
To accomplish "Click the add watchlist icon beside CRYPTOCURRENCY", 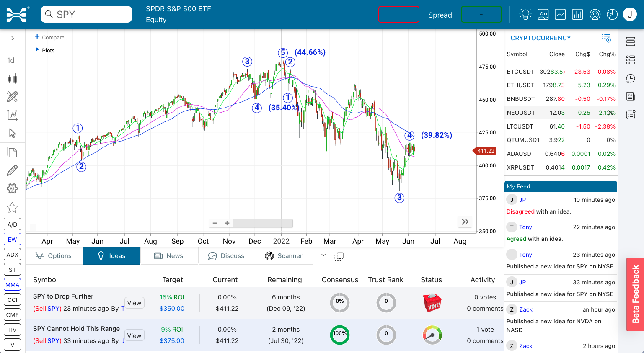I will pos(606,38).
